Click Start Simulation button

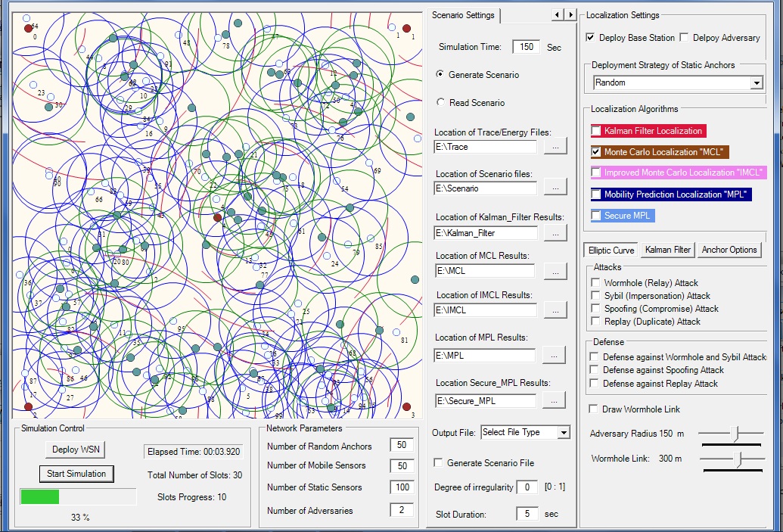76,474
